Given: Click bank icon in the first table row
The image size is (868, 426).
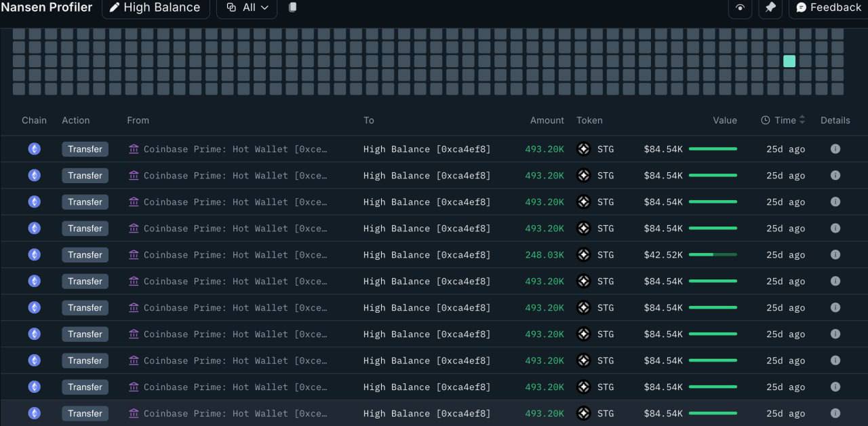Looking at the screenshot, I should click(134, 149).
